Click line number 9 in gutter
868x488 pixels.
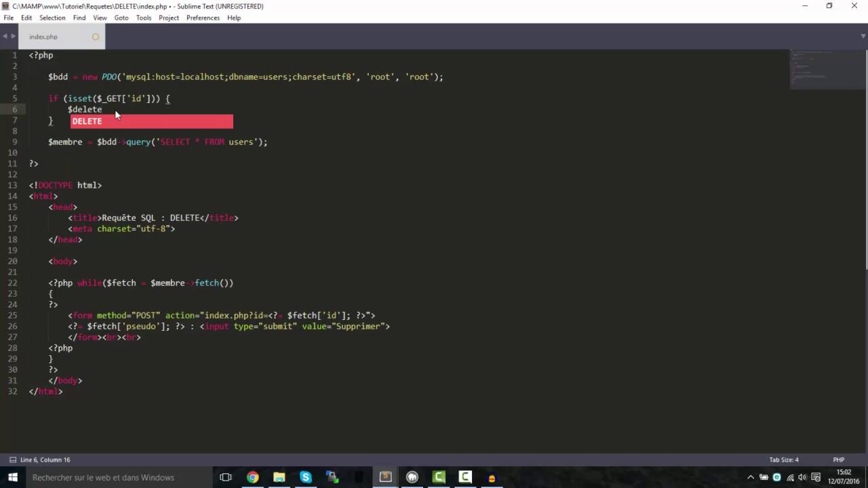tap(14, 142)
